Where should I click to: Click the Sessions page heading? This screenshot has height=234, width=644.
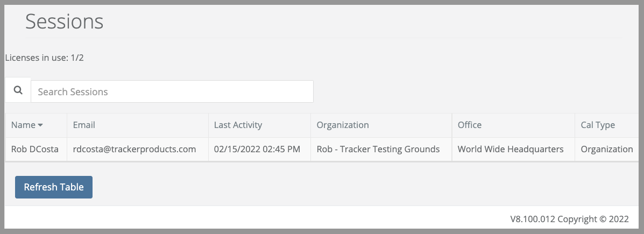click(65, 22)
